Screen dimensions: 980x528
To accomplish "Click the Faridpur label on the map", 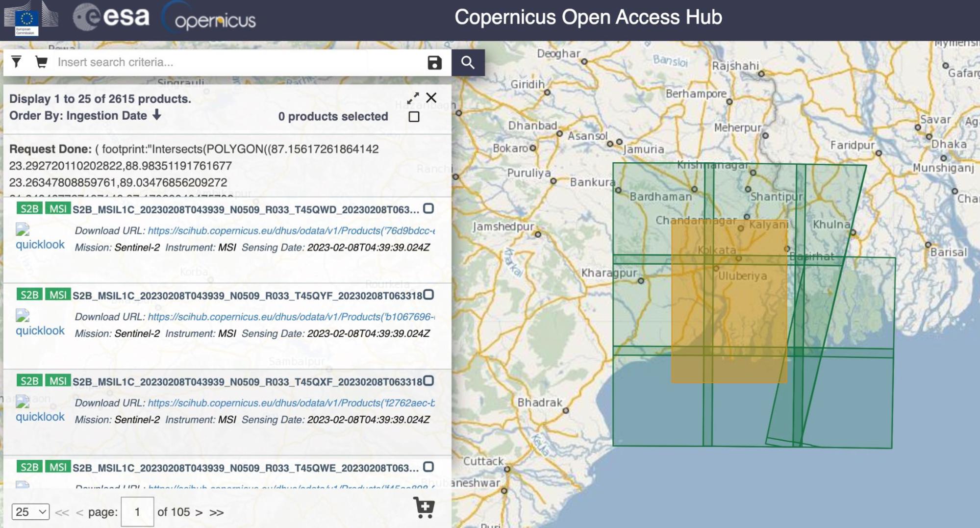I will click(x=853, y=145).
